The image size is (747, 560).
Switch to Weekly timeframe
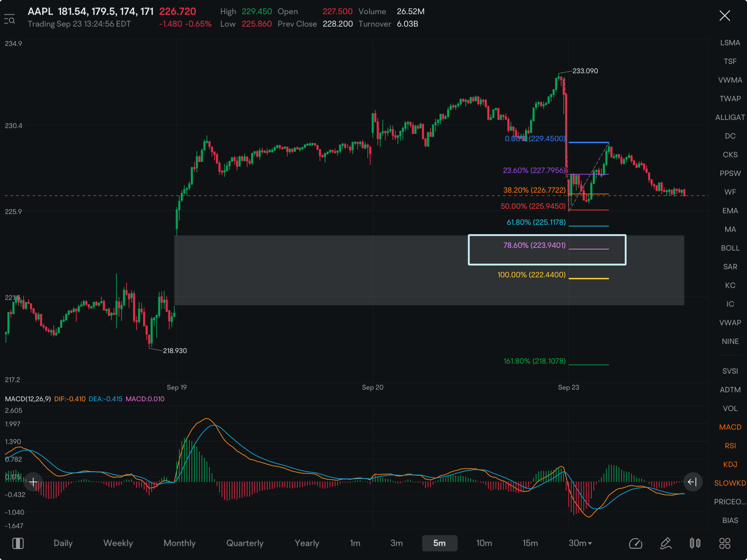[x=118, y=543]
